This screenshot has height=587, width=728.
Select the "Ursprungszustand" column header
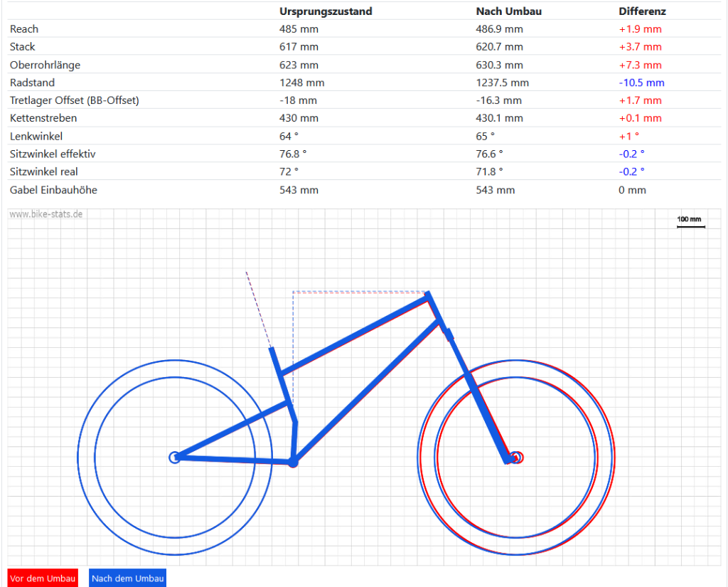pyautogui.click(x=326, y=11)
